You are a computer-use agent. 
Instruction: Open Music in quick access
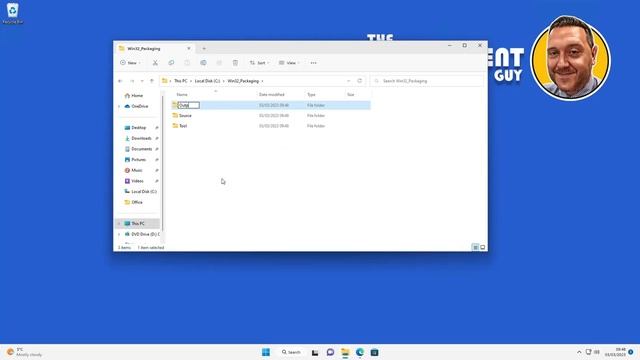(x=137, y=170)
